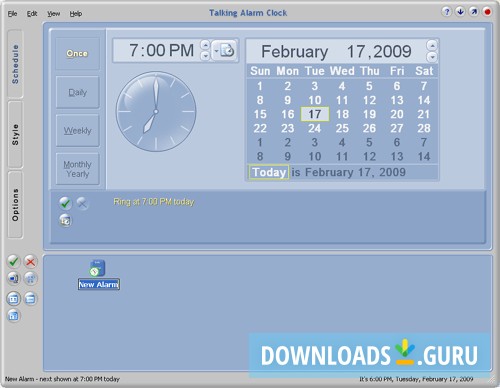Select February 22 in the calendar

[x=260, y=128]
